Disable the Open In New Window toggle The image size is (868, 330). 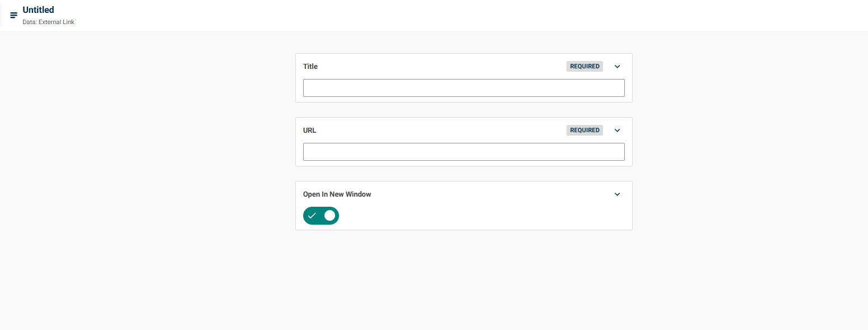pos(321,216)
